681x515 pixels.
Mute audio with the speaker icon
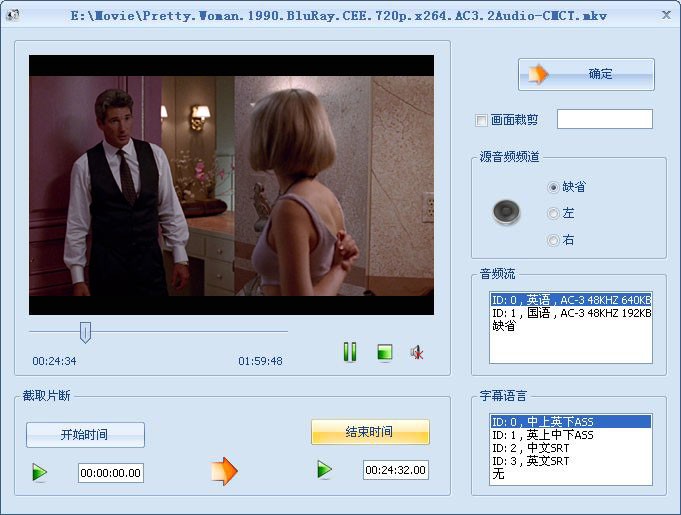click(x=417, y=353)
